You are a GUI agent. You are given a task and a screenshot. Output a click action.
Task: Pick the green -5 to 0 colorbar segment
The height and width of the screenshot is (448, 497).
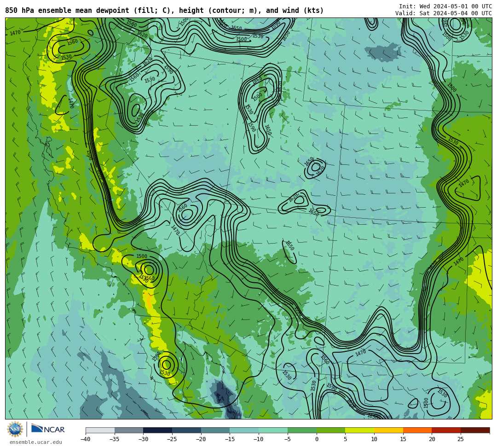coord(302,430)
